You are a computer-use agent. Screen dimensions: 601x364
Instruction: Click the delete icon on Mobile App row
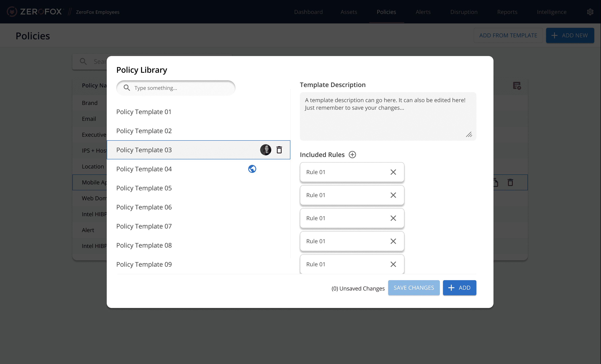(510, 182)
